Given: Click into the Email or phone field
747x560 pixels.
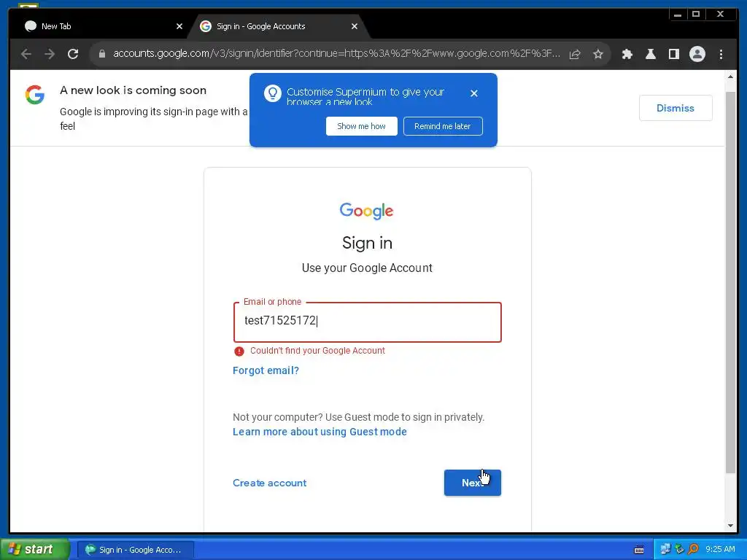Looking at the screenshot, I should [x=368, y=322].
